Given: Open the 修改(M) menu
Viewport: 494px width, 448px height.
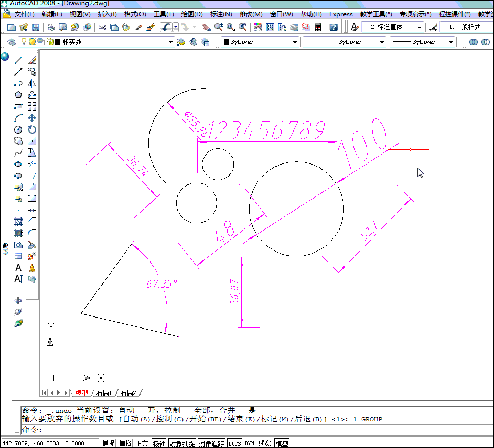Looking at the screenshot, I should tap(251, 14).
